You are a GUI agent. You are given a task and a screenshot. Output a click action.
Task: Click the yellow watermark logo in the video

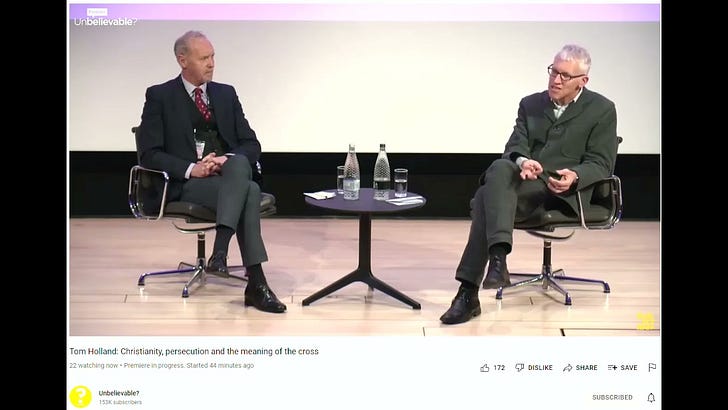pos(645,321)
